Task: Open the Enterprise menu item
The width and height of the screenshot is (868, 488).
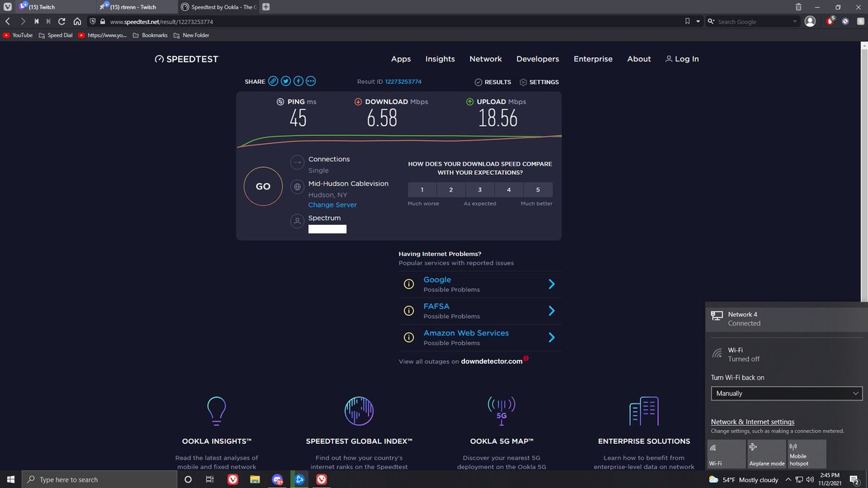Action: click(x=593, y=59)
